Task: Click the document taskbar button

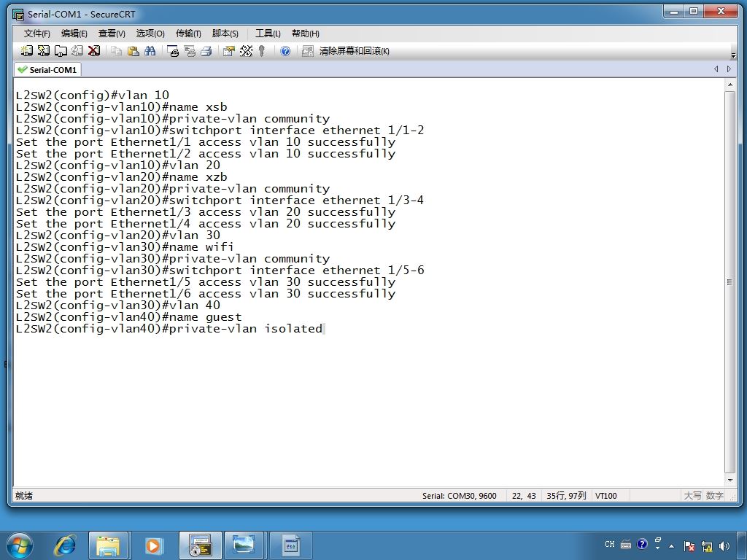Action: [290, 545]
